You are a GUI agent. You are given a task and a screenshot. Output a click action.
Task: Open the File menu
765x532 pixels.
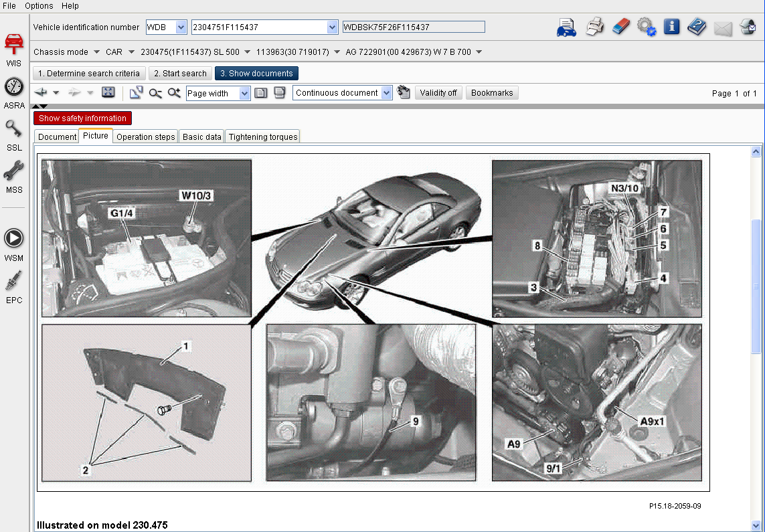click(x=9, y=6)
